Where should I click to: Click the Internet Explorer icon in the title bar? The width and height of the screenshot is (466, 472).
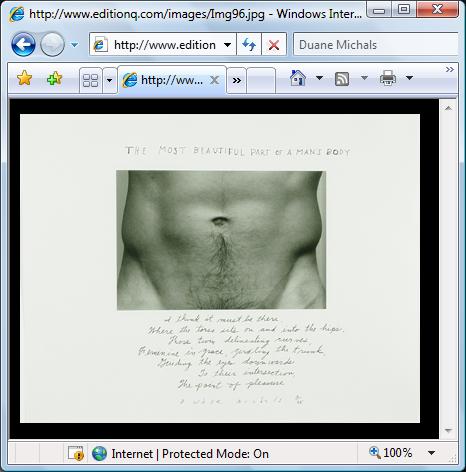click(x=17, y=14)
